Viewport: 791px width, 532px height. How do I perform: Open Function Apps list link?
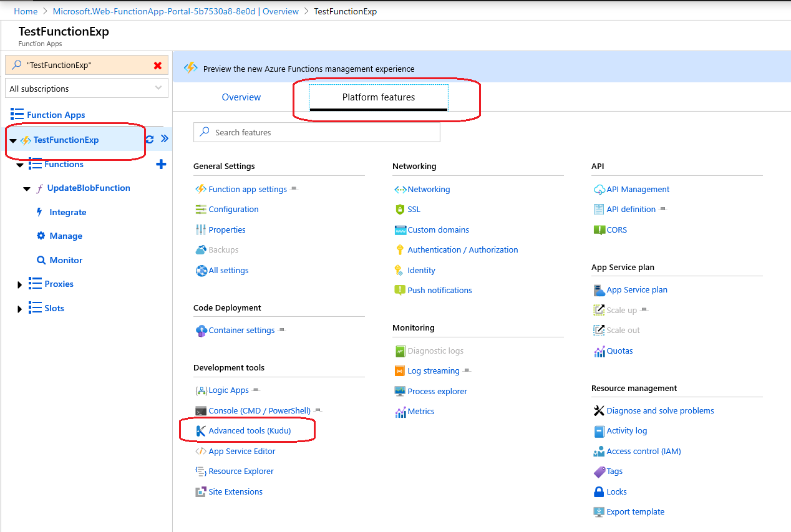tap(56, 115)
